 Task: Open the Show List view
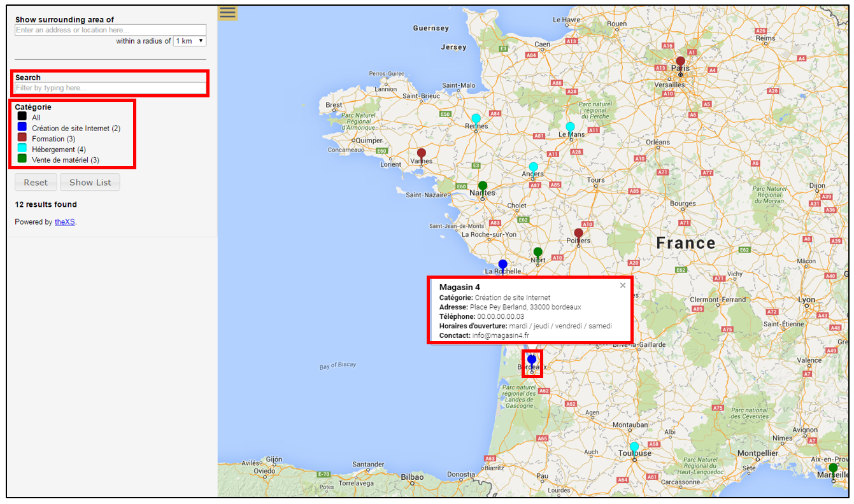[90, 182]
